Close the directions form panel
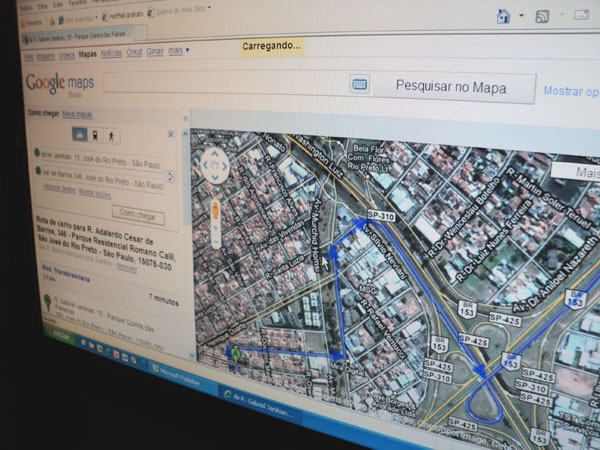 point(171,134)
